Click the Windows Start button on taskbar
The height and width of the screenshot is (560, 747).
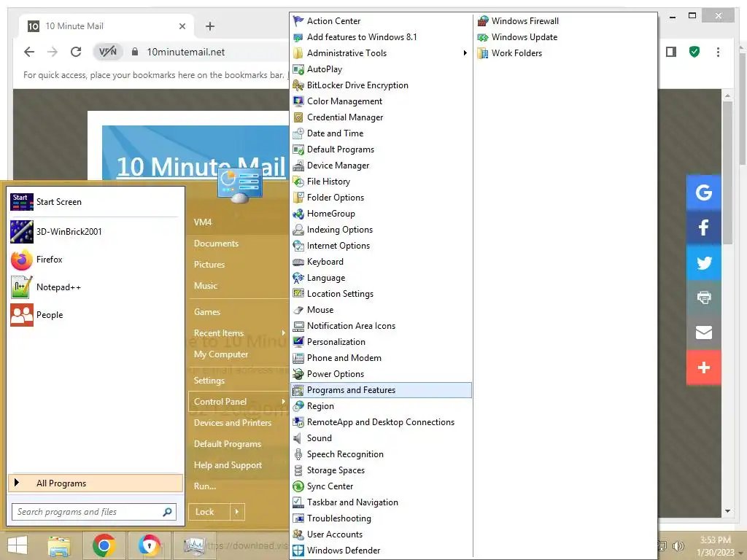click(x=18, y=545)
